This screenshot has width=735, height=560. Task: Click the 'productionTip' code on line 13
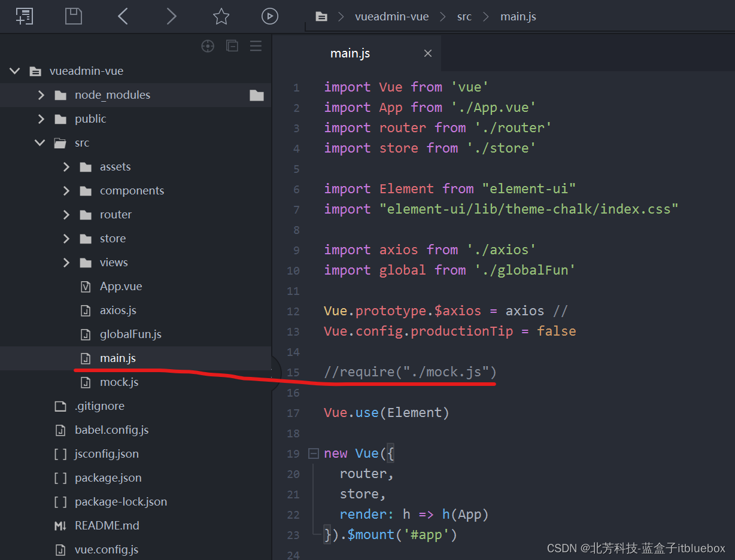tap(461, 331)
